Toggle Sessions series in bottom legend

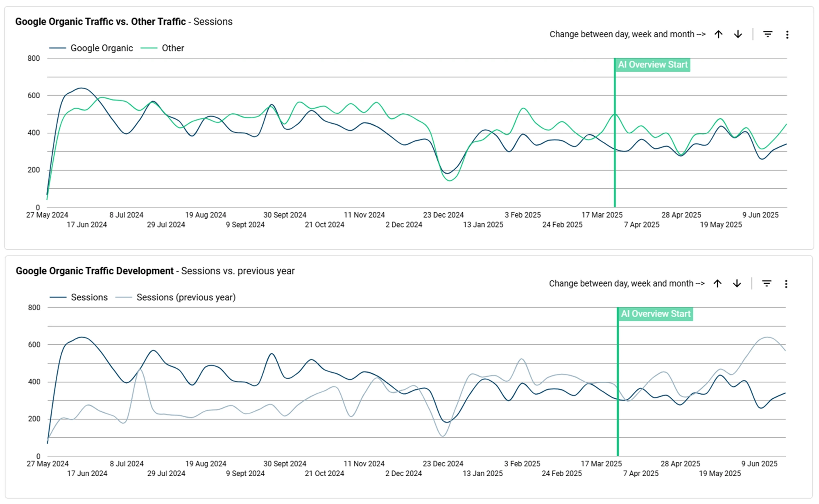click(x=89, y=297)
